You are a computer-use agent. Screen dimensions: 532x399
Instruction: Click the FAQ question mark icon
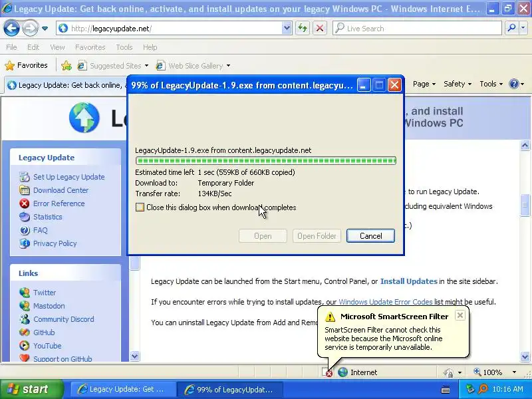(25, 230)
